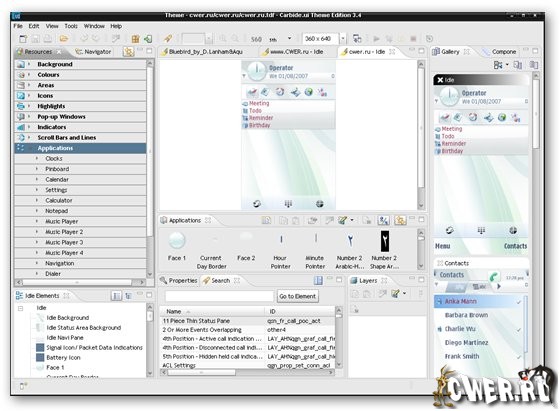Select '11 Piece Thin Status Pane' row
560x411 pixels.
(x=248, y=321)
